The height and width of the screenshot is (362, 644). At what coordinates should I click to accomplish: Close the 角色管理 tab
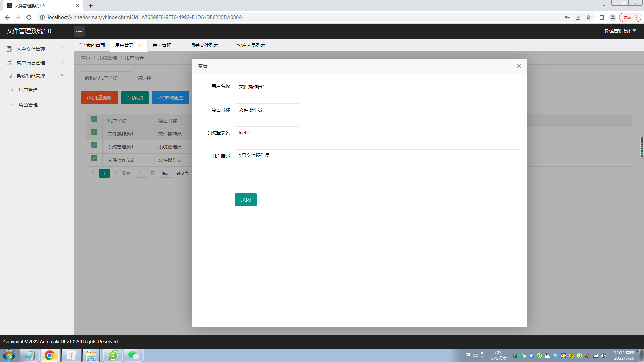pyautogui.click(x=177, y=45)
